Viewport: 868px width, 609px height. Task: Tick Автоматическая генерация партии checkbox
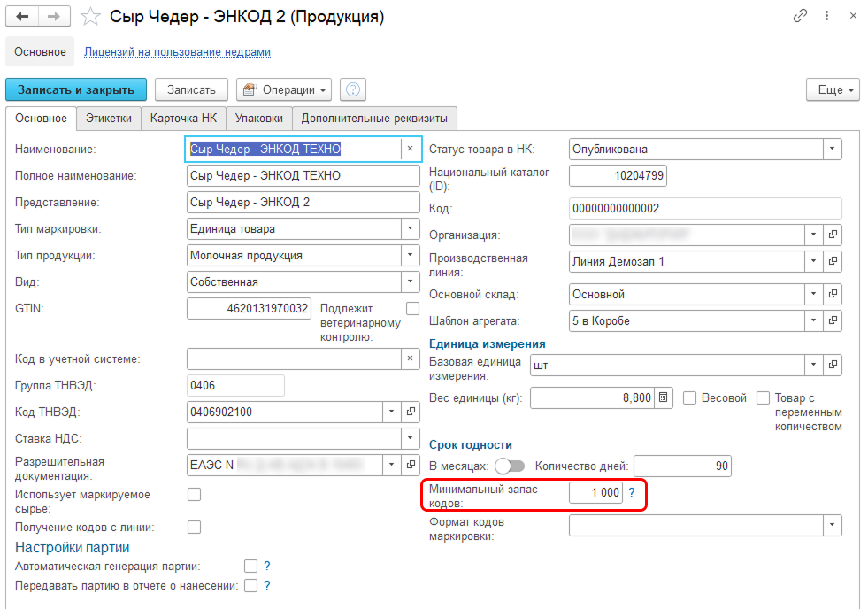(250, 566)
